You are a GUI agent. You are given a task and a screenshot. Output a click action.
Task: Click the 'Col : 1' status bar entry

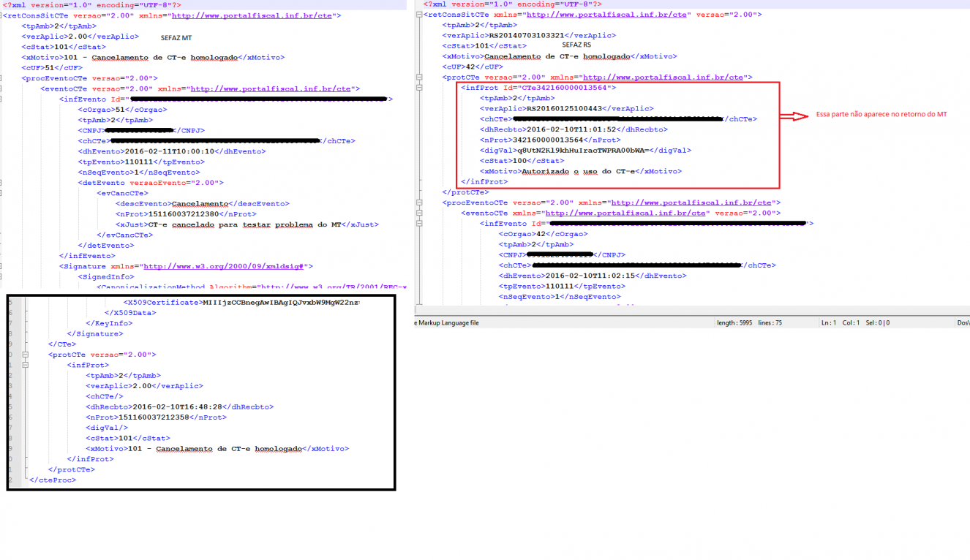point(851,322)
